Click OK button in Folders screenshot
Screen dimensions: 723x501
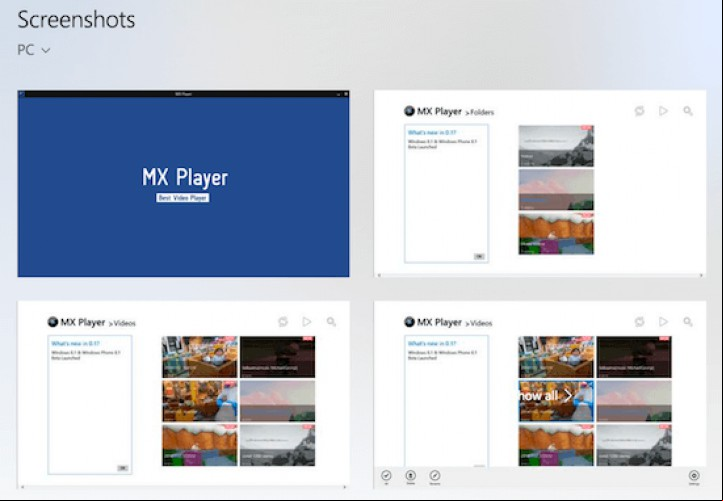click(x=479, y=256)
